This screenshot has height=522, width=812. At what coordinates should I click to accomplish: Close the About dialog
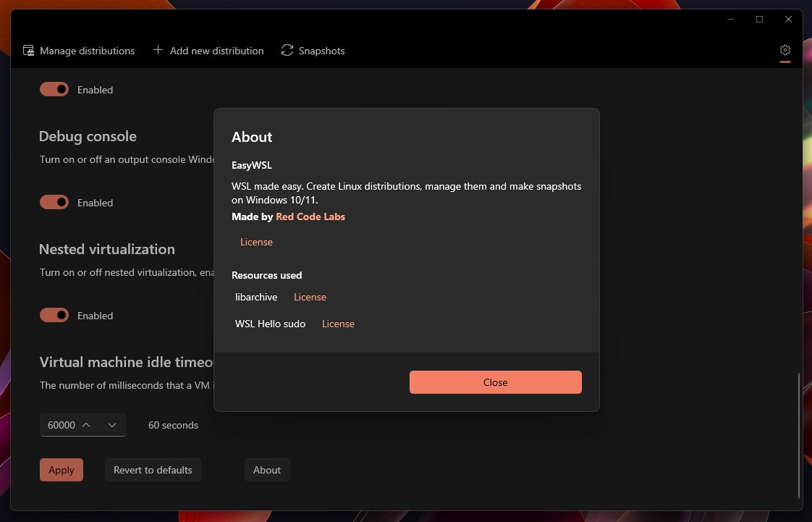coord(496,382)
